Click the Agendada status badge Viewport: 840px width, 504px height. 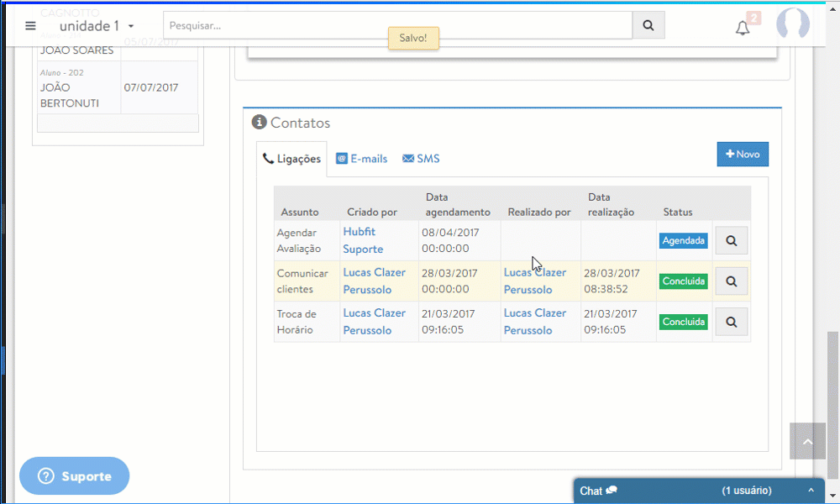(683, 240)
